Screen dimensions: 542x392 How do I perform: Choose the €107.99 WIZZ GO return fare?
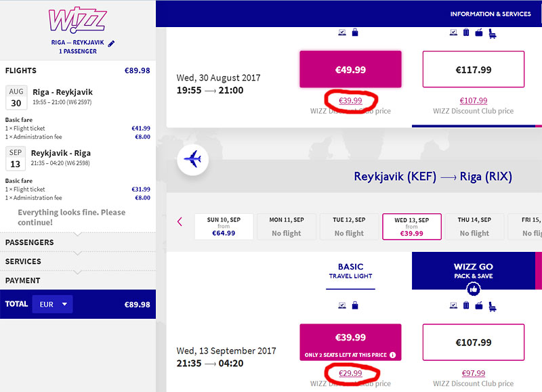pos(473,343)
